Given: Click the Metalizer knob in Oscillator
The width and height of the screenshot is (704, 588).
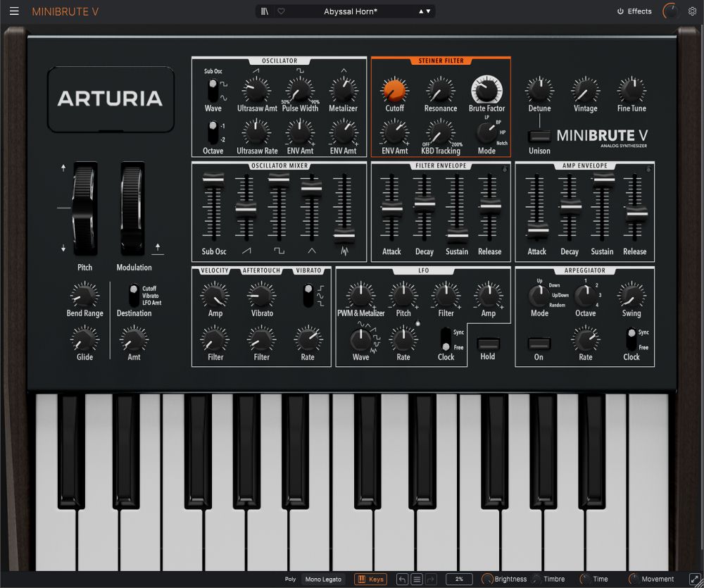Looking at the screenshot, I should (x=343, y=89).
